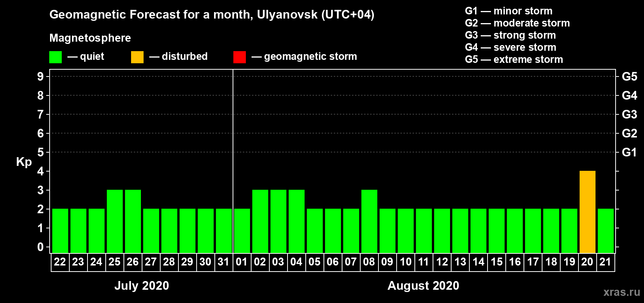Click the Magnetosphere heading
Screen dimensions: 644x303
(90, 38)
